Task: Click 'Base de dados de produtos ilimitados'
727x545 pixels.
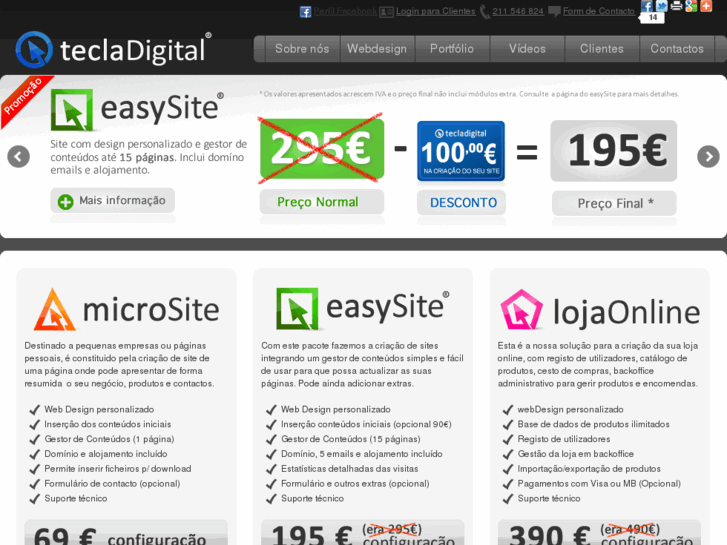Action: point(593,424)
